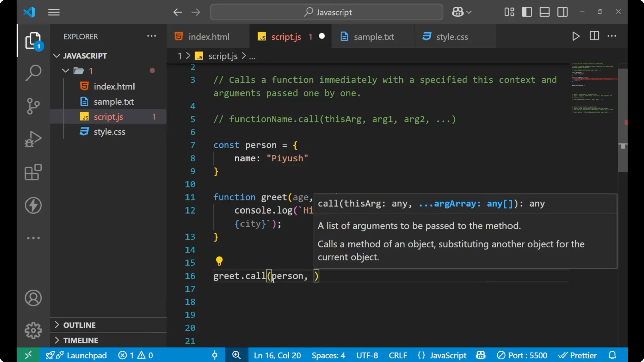The image size is (644, 362).
Task: Open Port : 5500 in the status bar
Action: (522, 355)
